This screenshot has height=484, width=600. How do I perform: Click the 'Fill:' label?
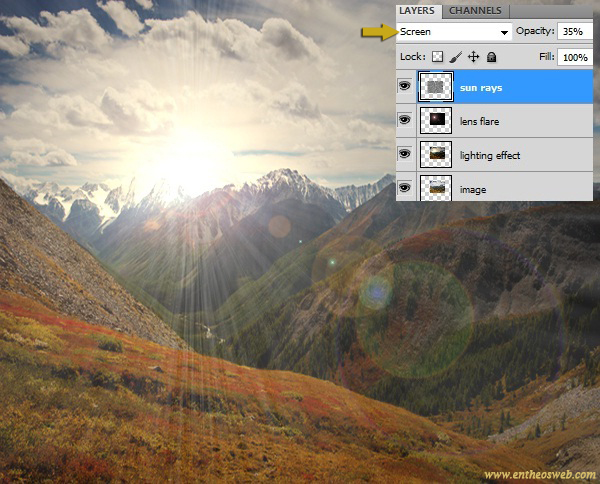click(547, 57)
